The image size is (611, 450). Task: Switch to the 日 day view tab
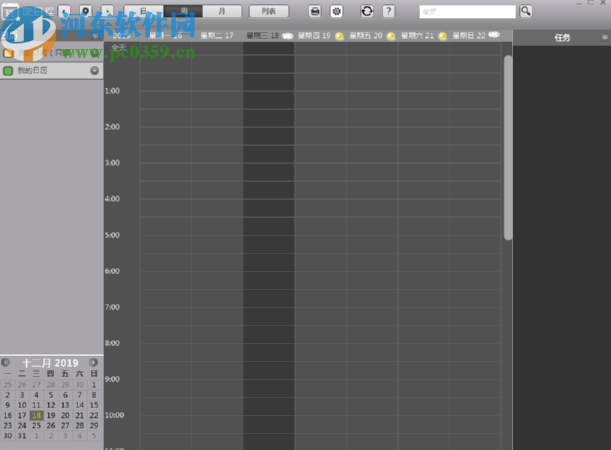pos(143,11)
